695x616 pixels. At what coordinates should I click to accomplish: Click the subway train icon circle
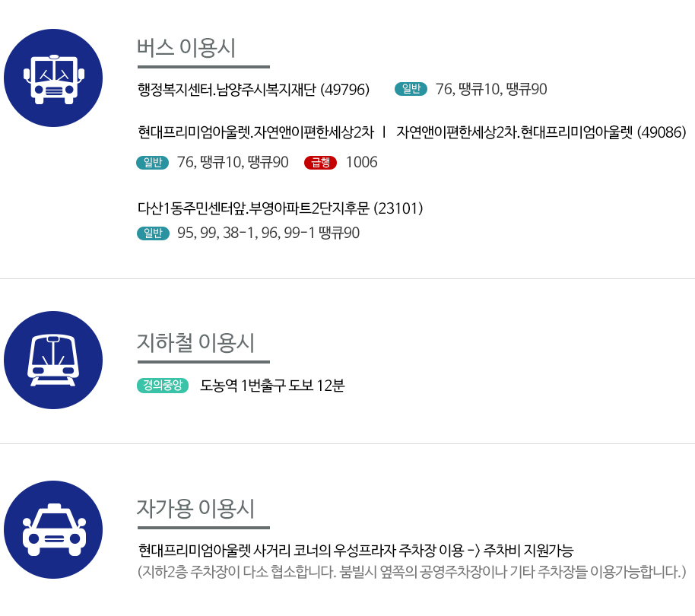point(53,360)
